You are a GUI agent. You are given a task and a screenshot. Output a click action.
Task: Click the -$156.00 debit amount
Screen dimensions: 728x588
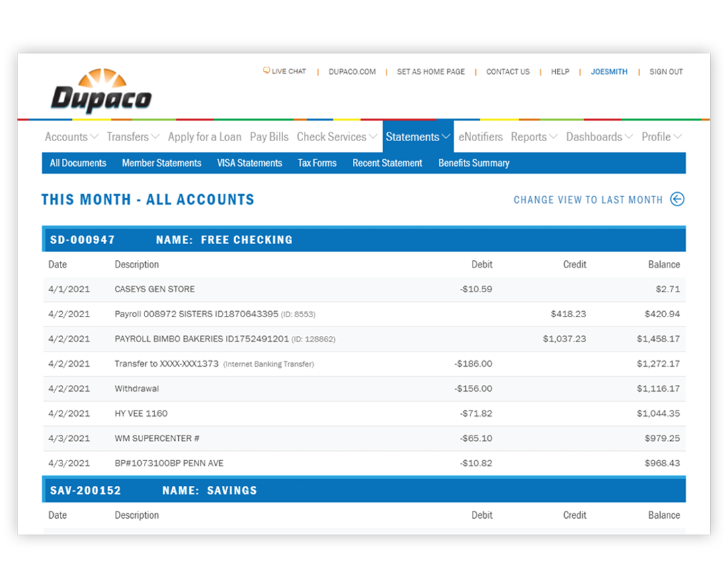(x=473, y=388)
